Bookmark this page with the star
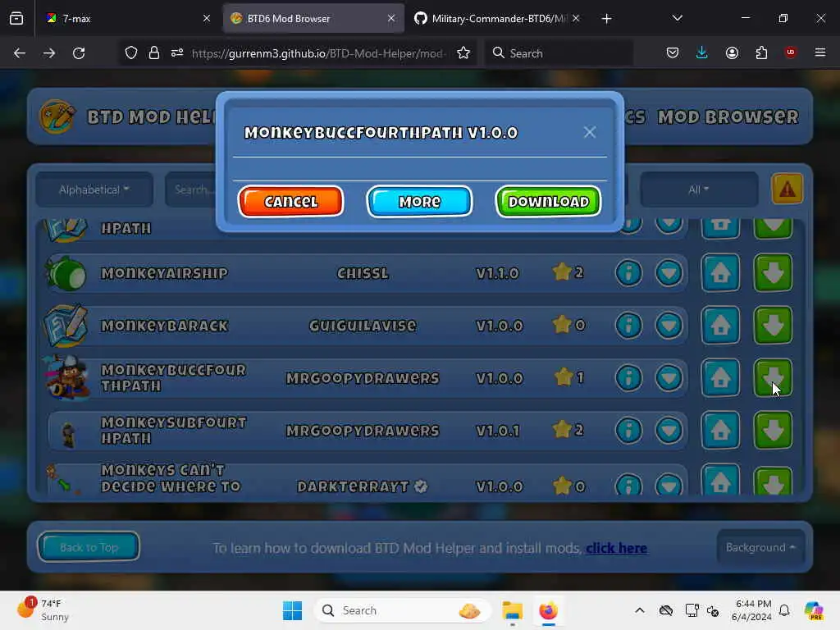Screen dimensions: 840x630 coord(463,53)
